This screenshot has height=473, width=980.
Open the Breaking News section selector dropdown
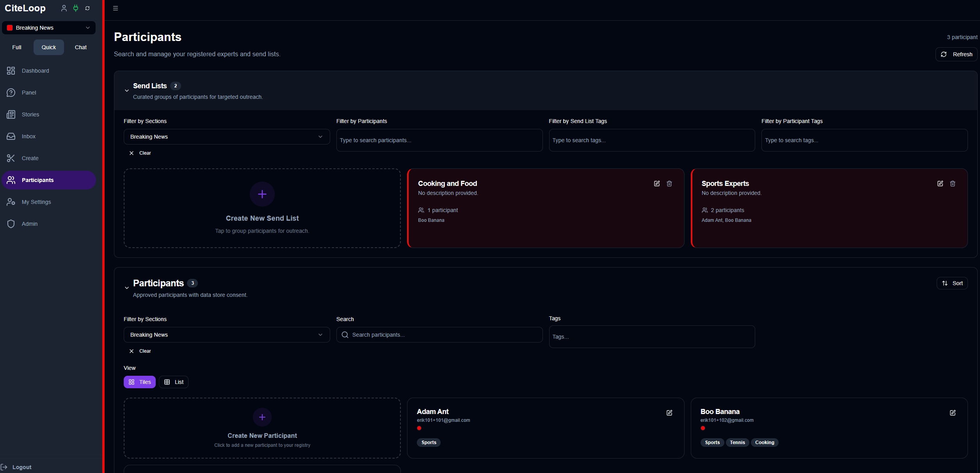point(49,28)
